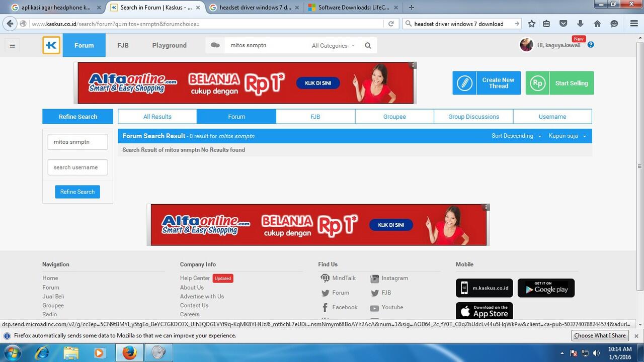
Task: Launch Internet Explorer from the taskbar
Action: (x=42, y=353)
